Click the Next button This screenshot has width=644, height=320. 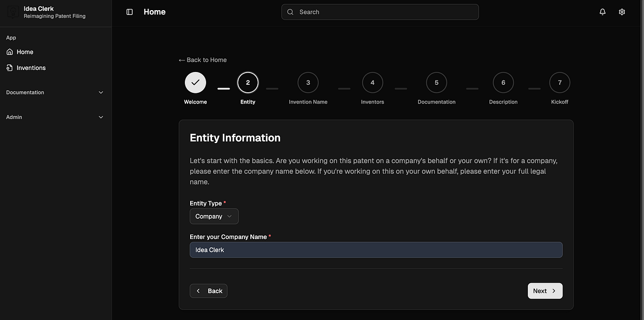545,291
